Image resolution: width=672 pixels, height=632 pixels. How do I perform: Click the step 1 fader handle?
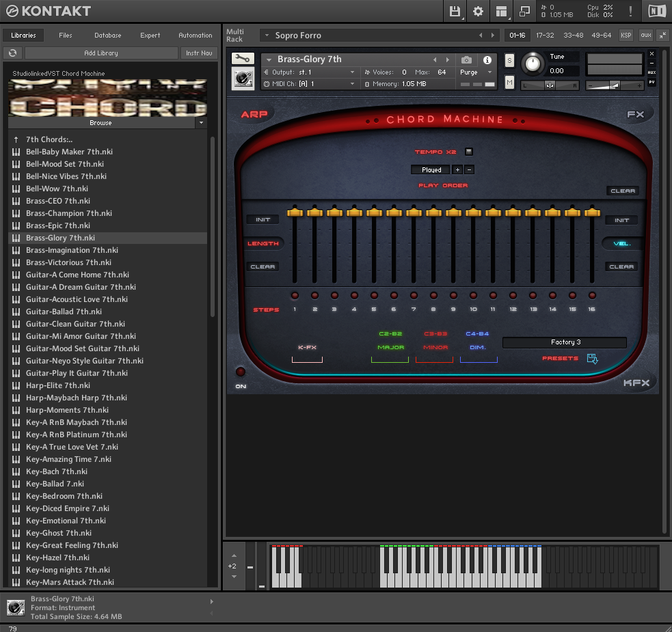(x=295, y=212)
